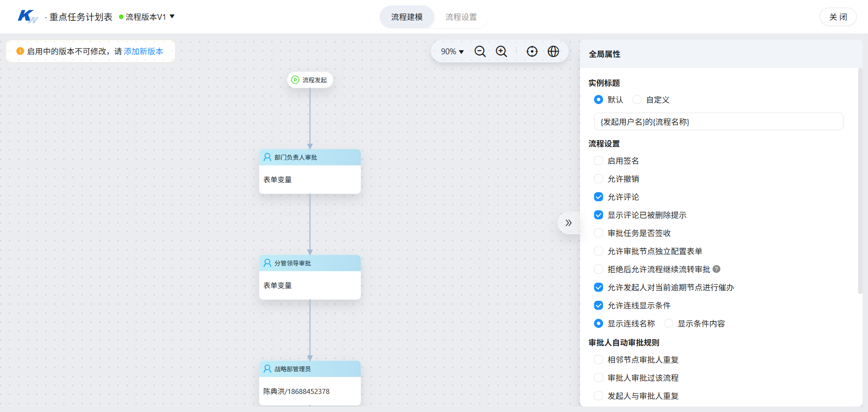Click the info icon in the version warning banner
868x412 pixels.
[20, 51]
